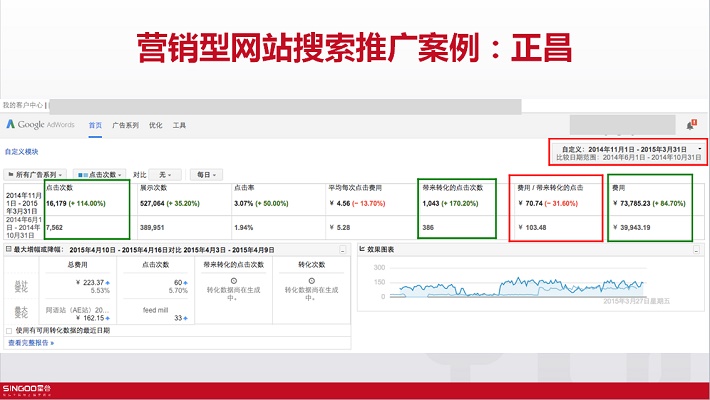
Task: Click clock icon under 带来转化的点击次数
Action: pyautogui.click(x=234, y=281)
